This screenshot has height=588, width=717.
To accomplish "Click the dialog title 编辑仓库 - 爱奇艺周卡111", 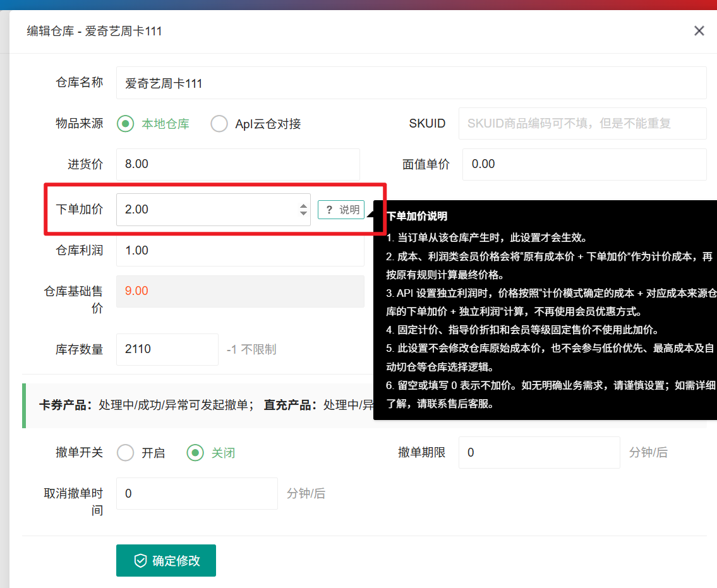I will [x=94, y=31].
